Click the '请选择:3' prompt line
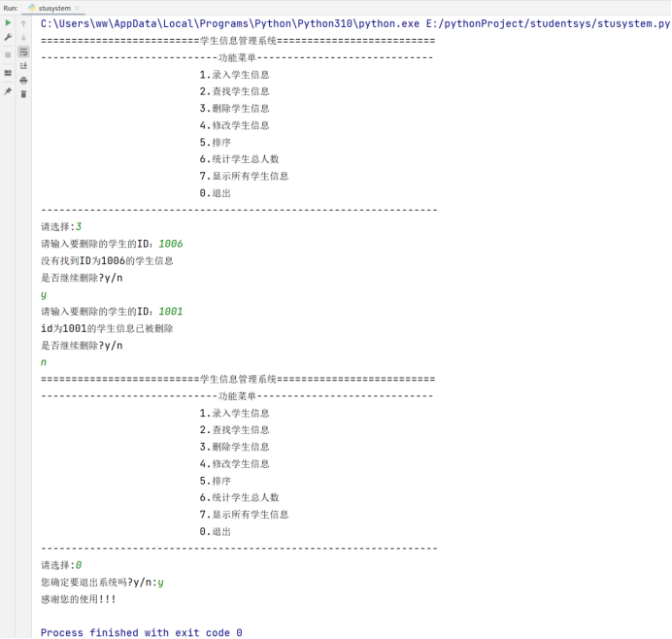 (61, 226)
